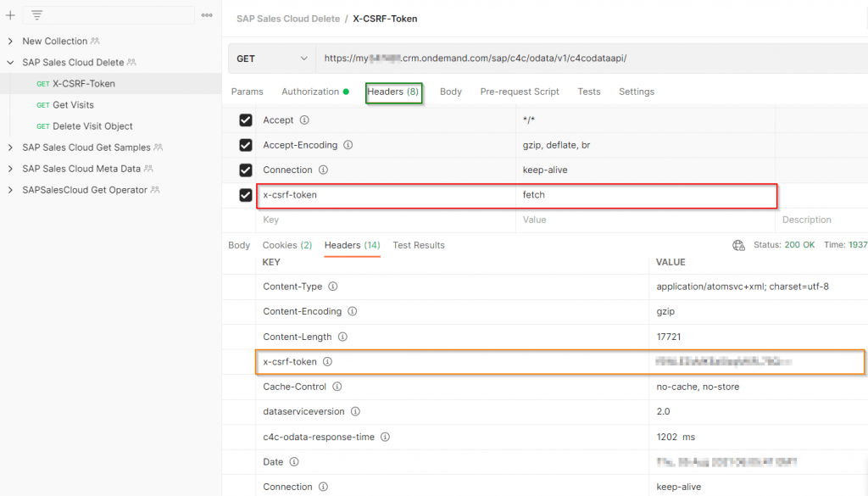Open the three-dot menu next to search
This screenshot has width=868, height=496.
(x=206, y=14)
